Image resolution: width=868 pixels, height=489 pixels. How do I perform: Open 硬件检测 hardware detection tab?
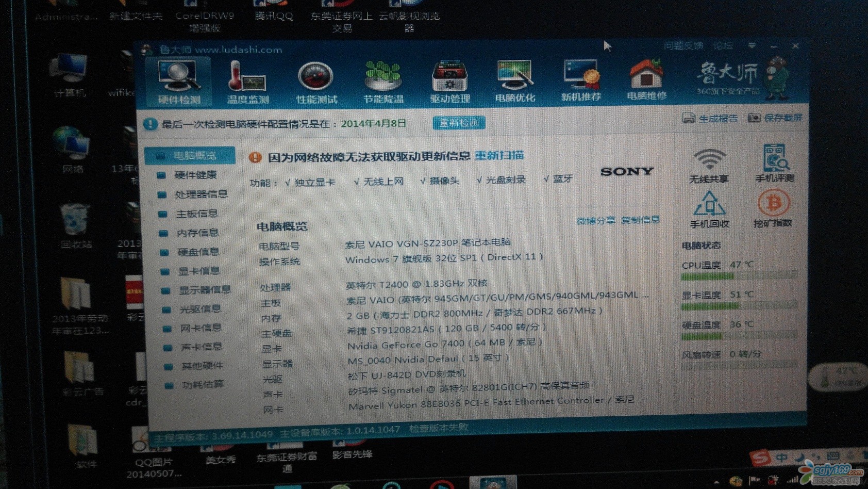(178, 83)
